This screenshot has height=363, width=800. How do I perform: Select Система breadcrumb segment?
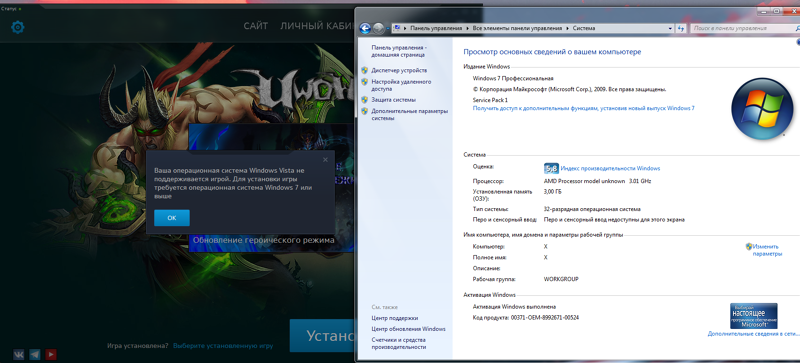pos(584,29)
